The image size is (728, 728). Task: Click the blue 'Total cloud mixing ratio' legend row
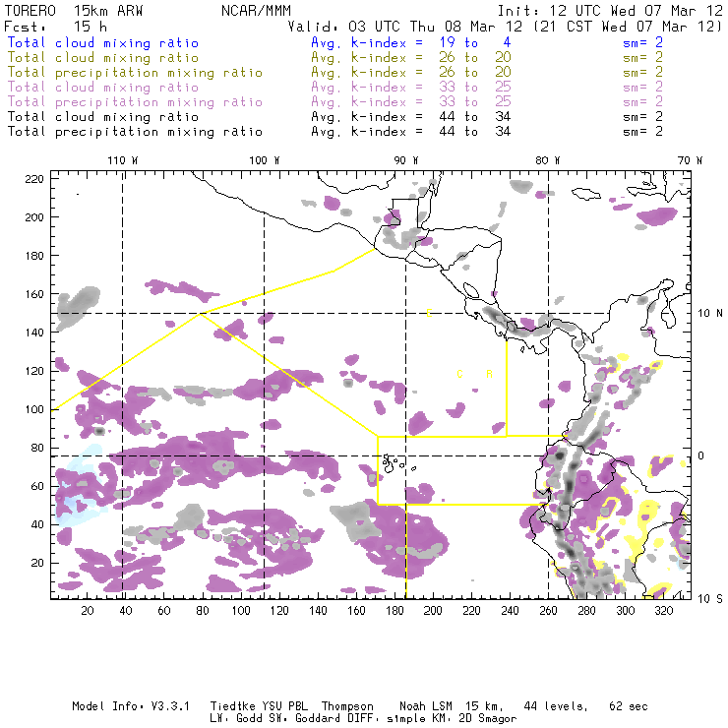[103, 43]
